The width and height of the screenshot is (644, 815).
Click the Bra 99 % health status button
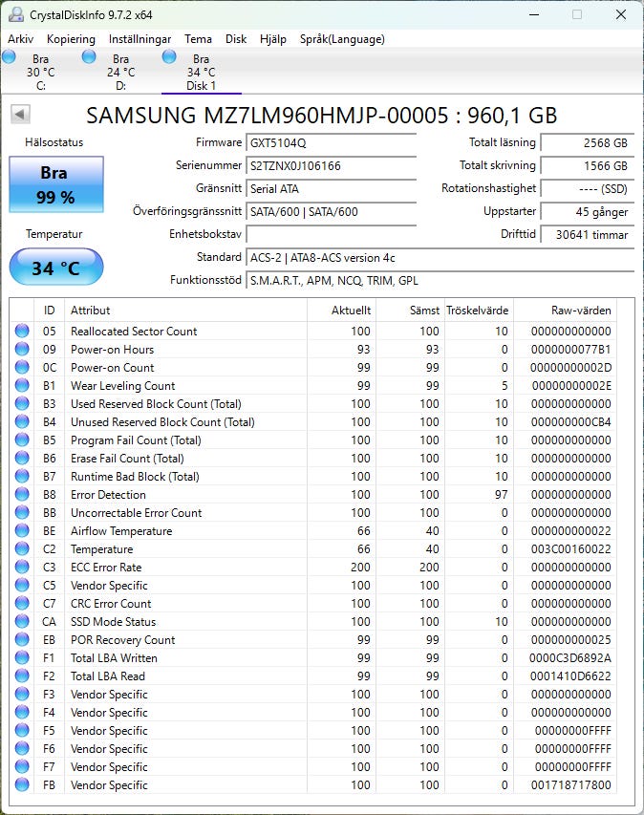56,182
